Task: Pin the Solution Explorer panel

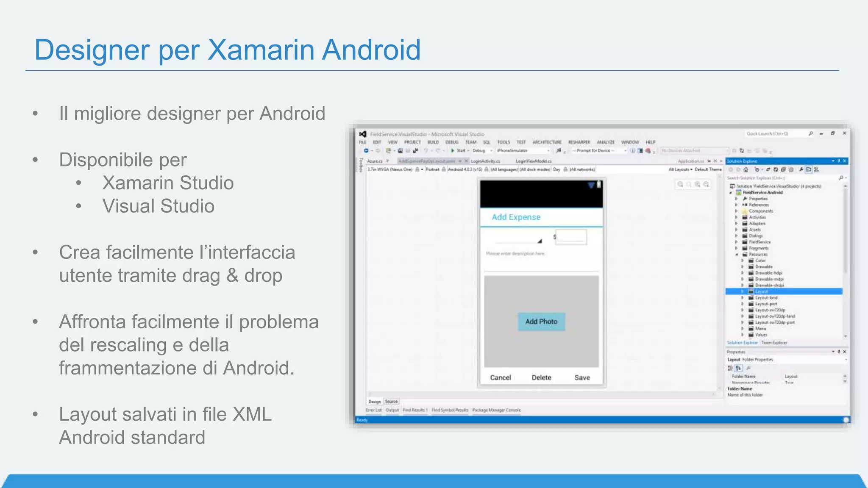Action: [839, 161]
